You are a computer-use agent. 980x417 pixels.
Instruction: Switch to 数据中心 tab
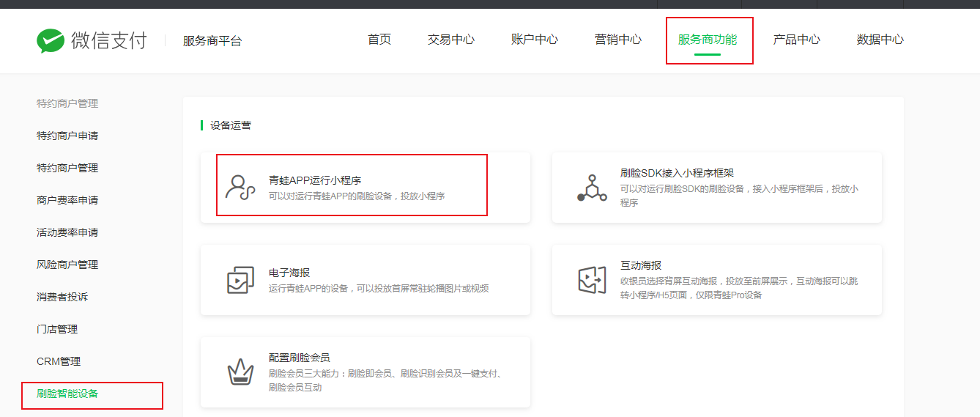[x=880, y=40]
